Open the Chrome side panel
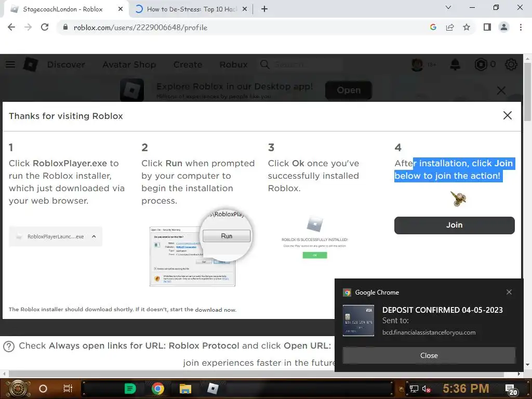This screenshot has width=532, height=399. [x=487, y=28]
